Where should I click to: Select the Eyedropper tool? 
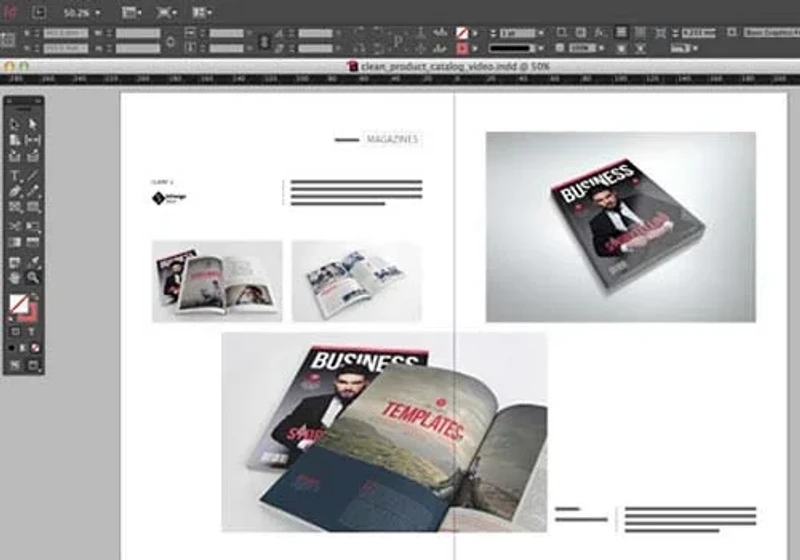tap(33, 262)
